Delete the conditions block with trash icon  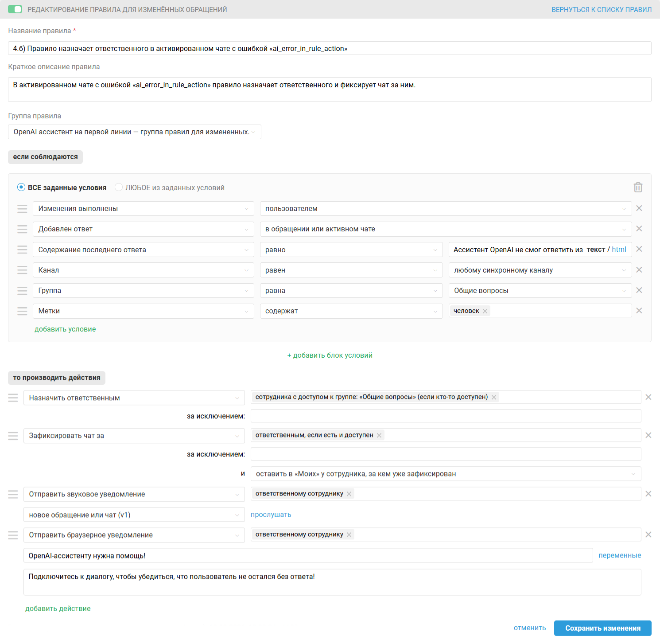638,187
